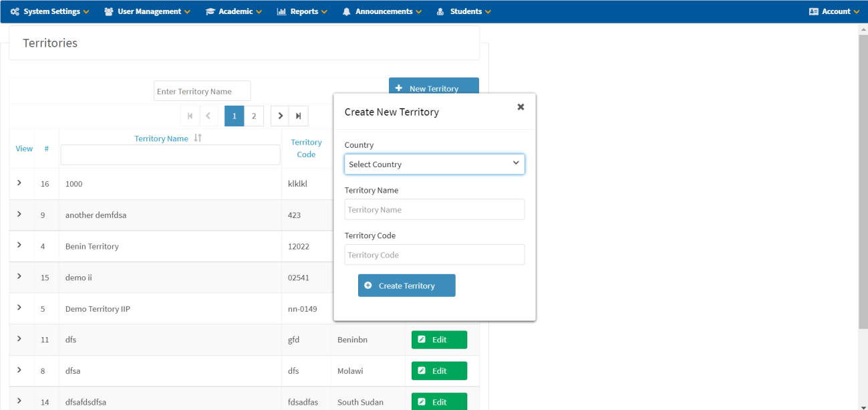868x410 pixels.
Task: Click the Territory Code input field
Action: tap(434, 255)
